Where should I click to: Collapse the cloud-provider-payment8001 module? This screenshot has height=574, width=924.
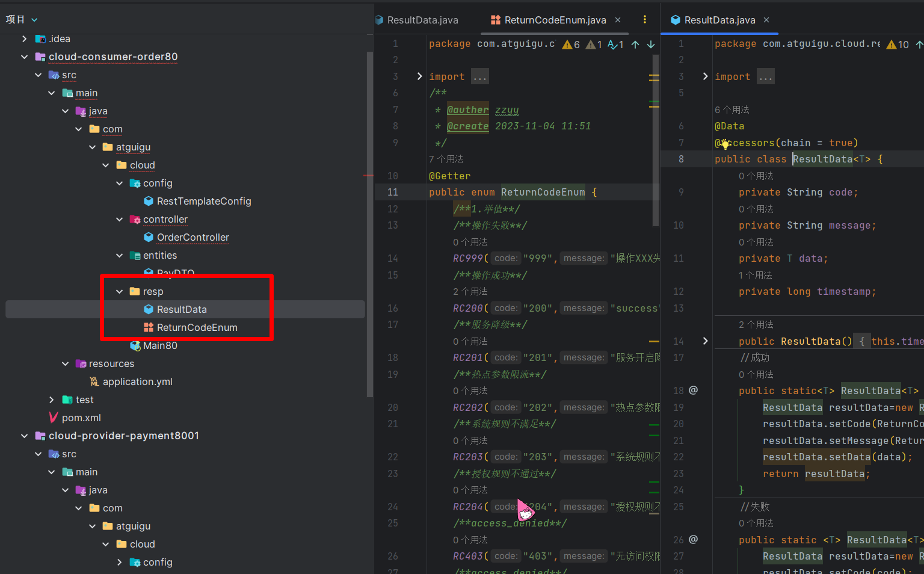[24, 436]
